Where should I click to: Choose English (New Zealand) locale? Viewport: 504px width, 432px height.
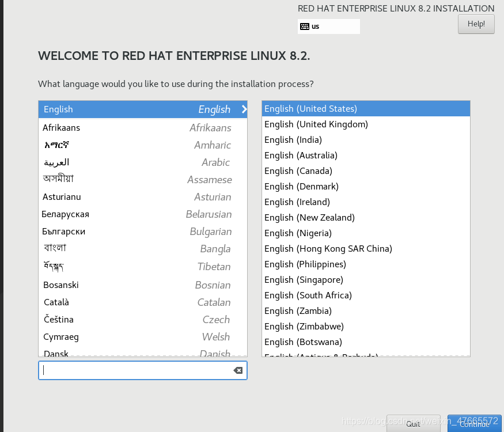[x=366, y=218]
